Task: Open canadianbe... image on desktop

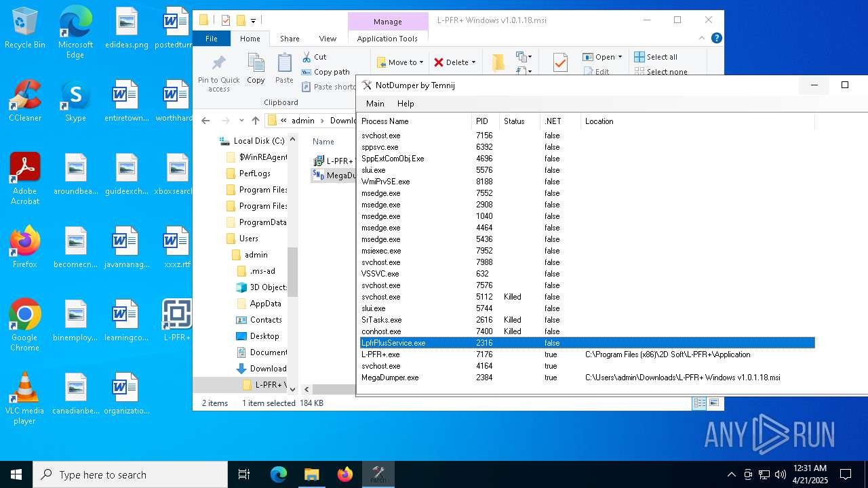Action: point(75,394)
